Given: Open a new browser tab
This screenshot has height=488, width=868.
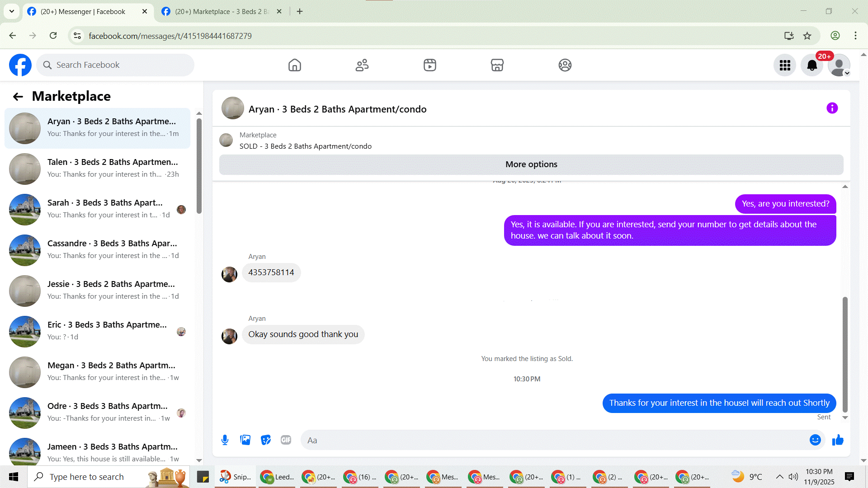Looking at the screenshot, I should (300, 12).
